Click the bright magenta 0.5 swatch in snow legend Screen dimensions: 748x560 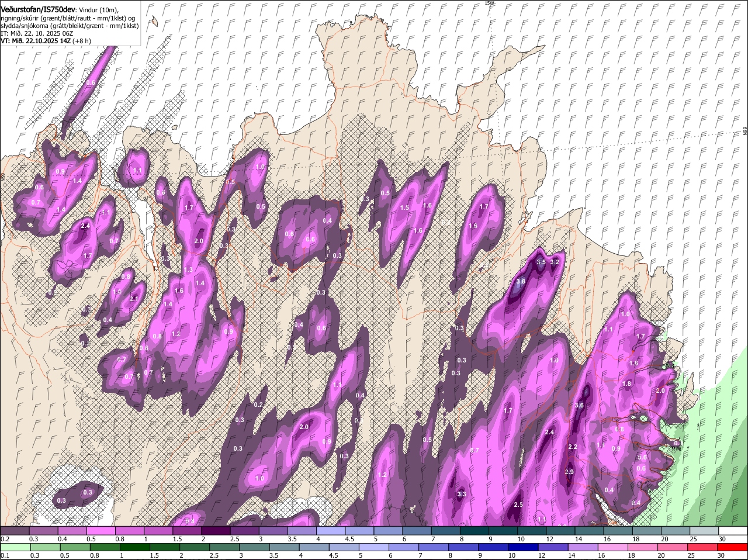pyautogui.click(x=101, y=531)
